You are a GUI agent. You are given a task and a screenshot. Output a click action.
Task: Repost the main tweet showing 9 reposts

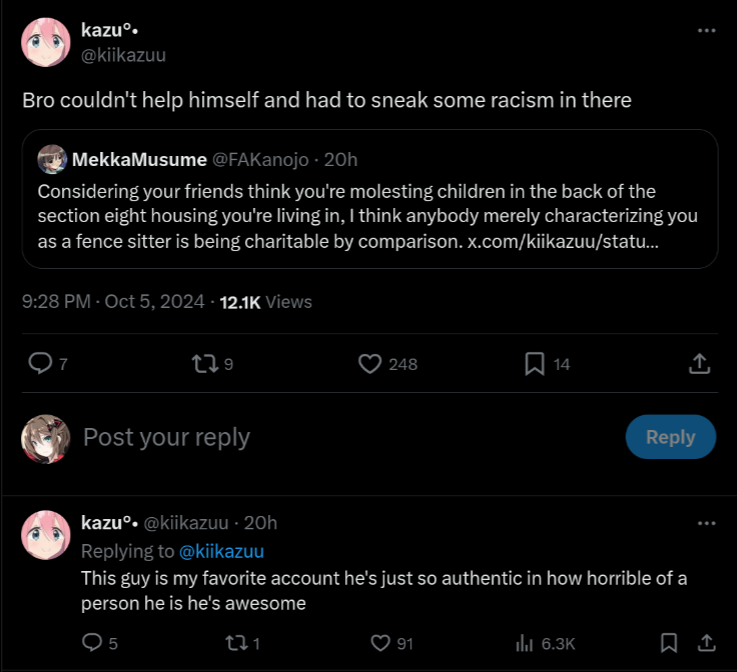pos(205,364)
